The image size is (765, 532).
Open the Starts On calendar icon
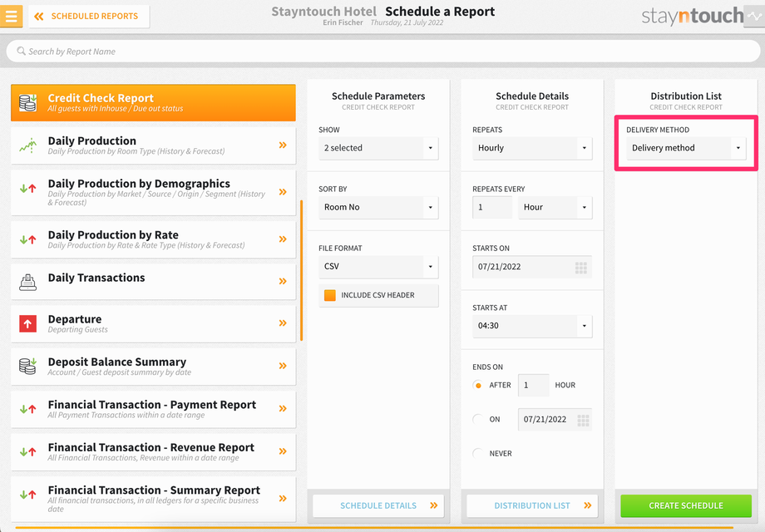[x=580, y=267]
